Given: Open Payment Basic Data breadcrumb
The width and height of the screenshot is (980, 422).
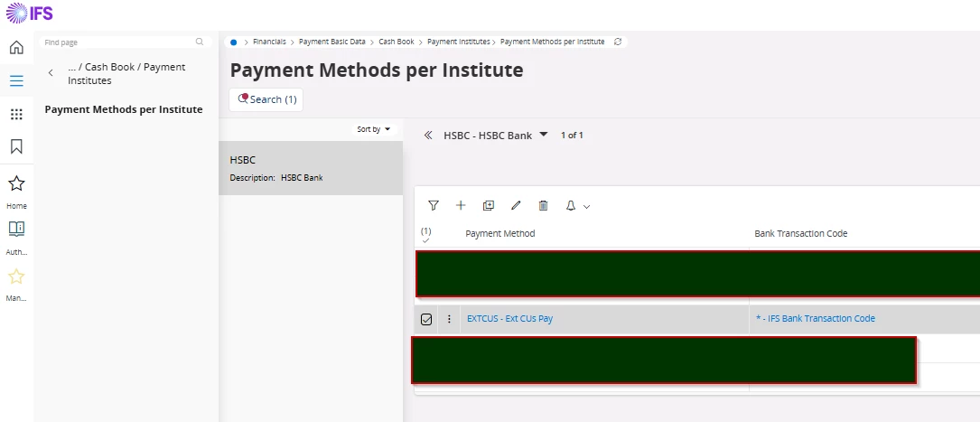Looking at the screenshot, I should 332,42.
